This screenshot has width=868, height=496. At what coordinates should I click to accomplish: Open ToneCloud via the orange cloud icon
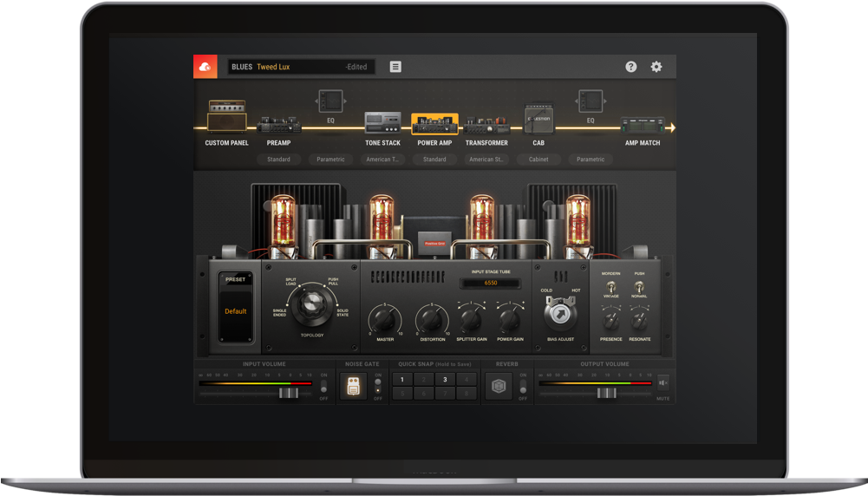pyautogui.click(x=205, y=67)
